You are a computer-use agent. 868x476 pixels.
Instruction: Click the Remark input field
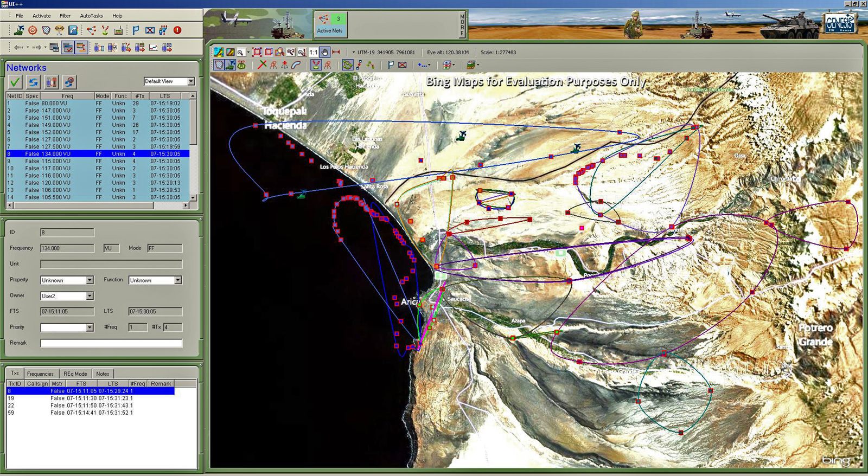tap(111, 343)
